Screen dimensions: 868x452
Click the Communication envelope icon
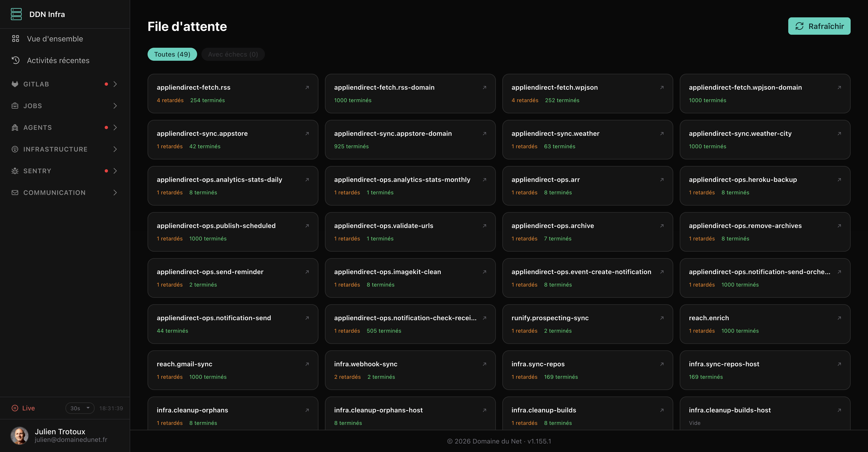[15, 193]
